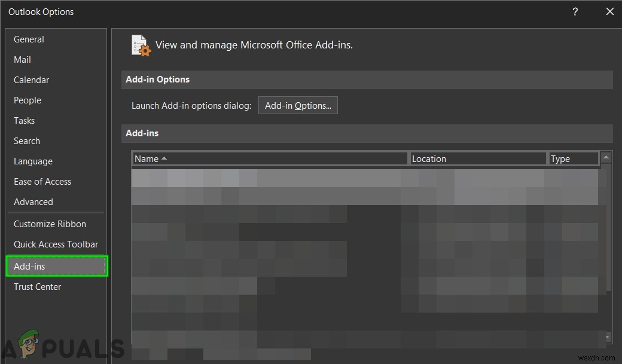Select Quick Access Toolbar

coord(56,244)
